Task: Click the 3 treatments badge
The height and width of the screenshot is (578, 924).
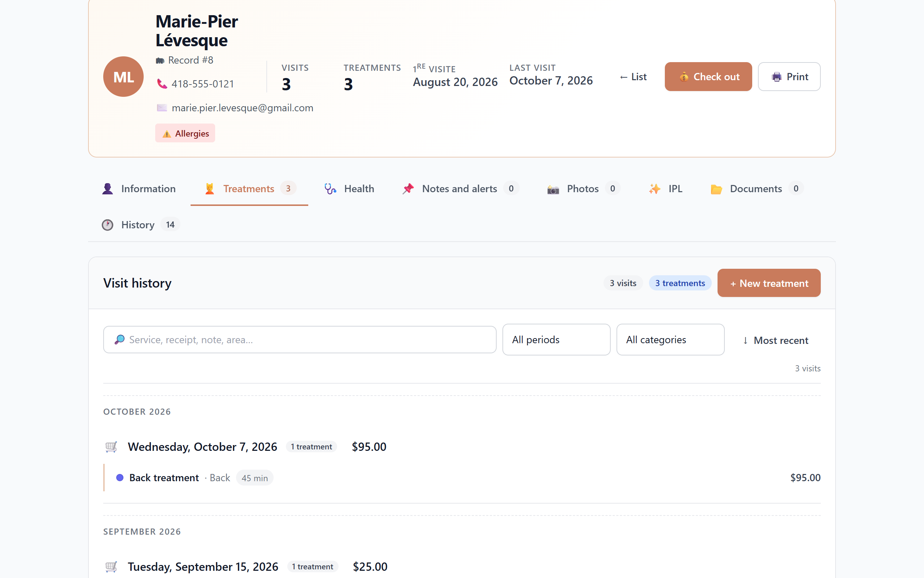Action: point(680,283)
